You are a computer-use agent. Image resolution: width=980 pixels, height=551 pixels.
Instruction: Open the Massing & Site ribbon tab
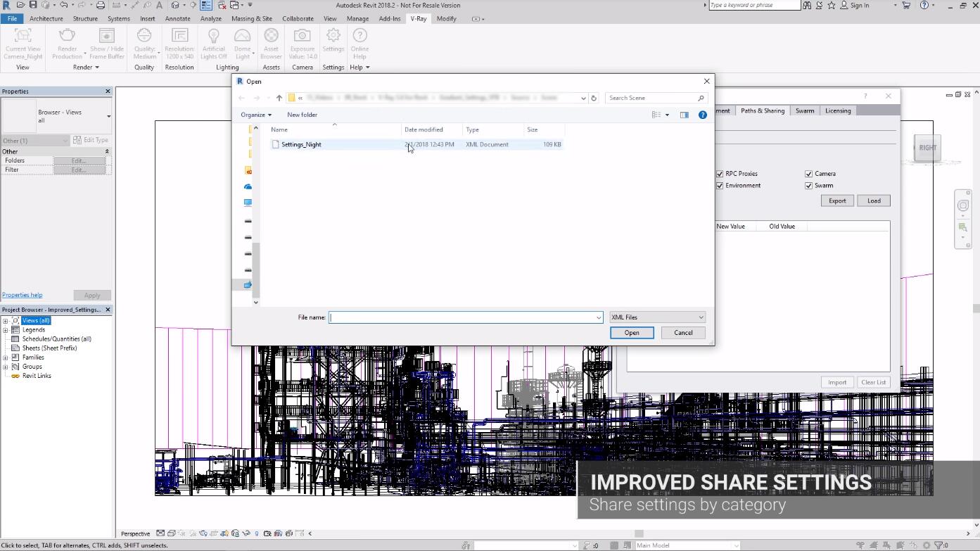[x=251, y=19]
